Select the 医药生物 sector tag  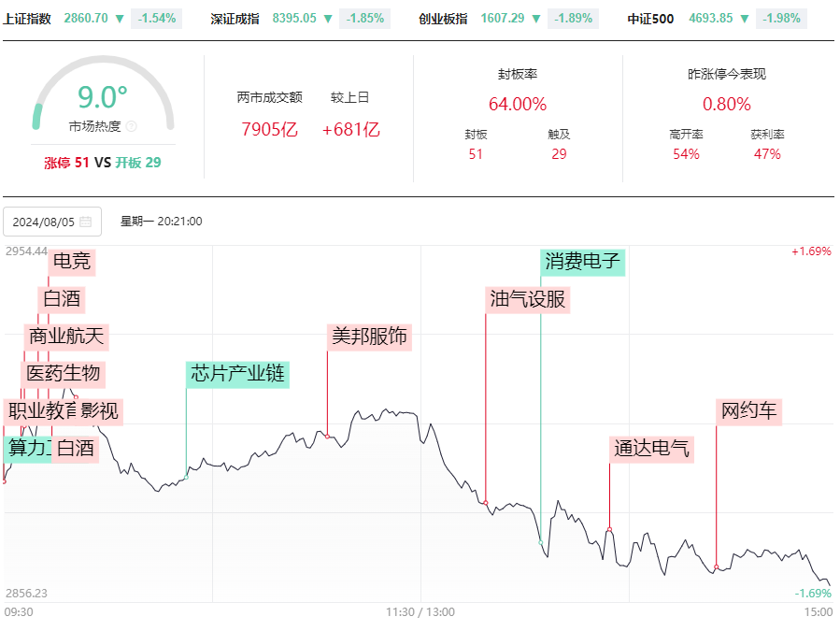64,374
